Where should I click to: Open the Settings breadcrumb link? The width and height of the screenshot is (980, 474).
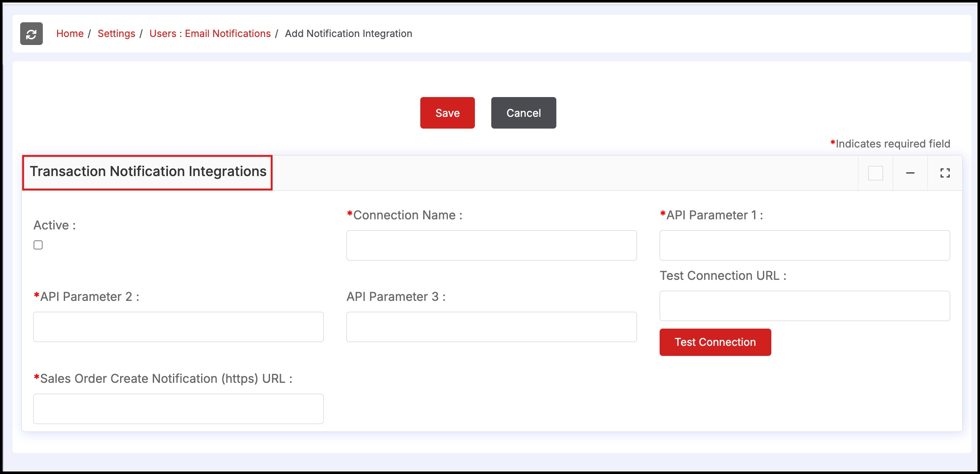tap(116, 34)
